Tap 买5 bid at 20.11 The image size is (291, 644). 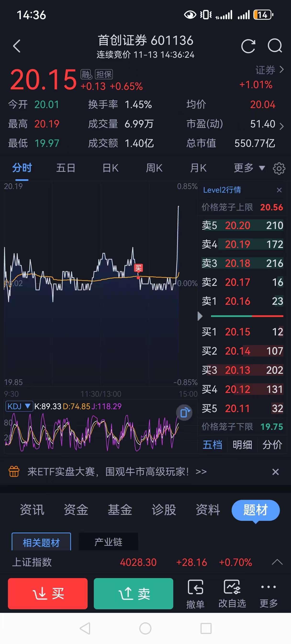(242, 408)
